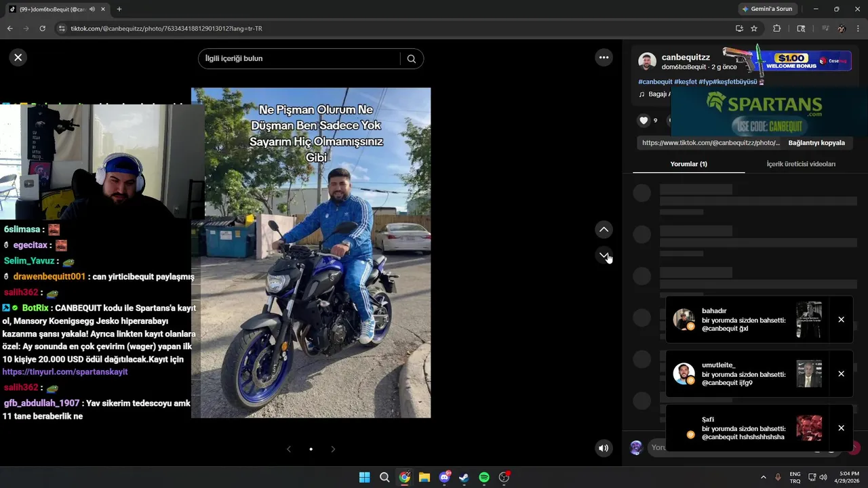The image size is (868, 488).
Task: Mute tab via speaker icon on tab
Action: pos(92,9)
